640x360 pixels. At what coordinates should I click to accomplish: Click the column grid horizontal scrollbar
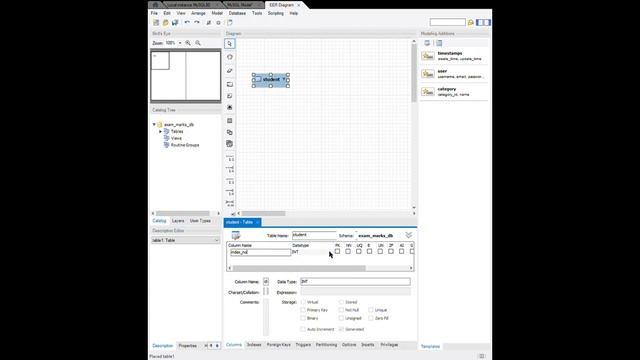point(299,268)
